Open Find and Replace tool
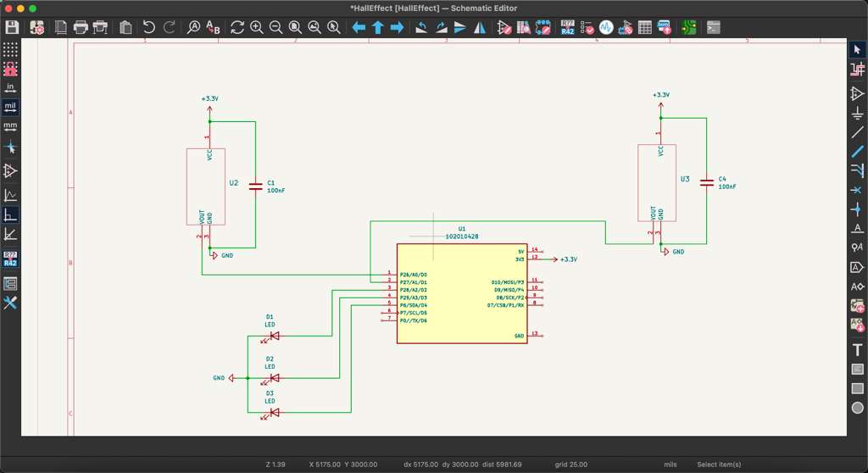The height and width of the screenshot is (473, 868). pyautogui.click(x=214, y=28)
